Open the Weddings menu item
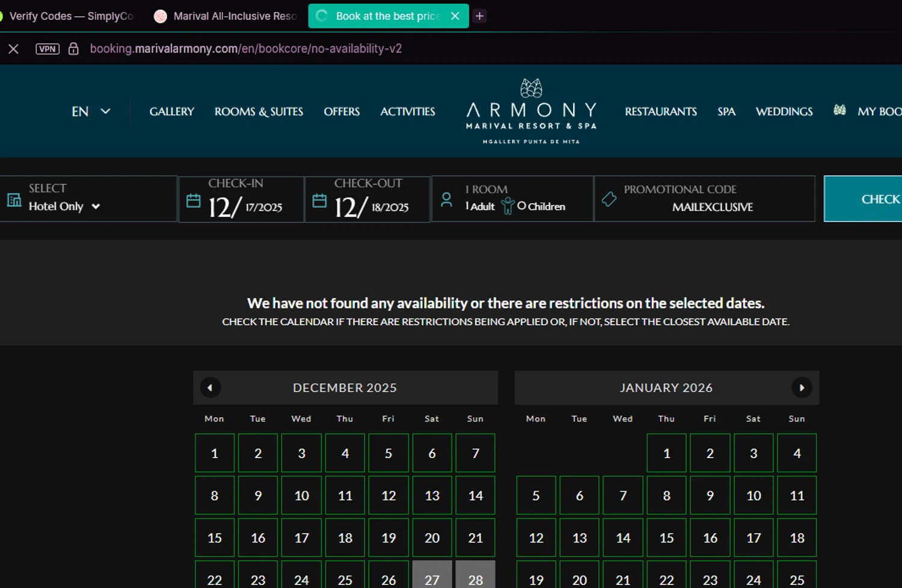Image resolution: width=902 pixels, height=588 pixels. click(x=784, y=111)
